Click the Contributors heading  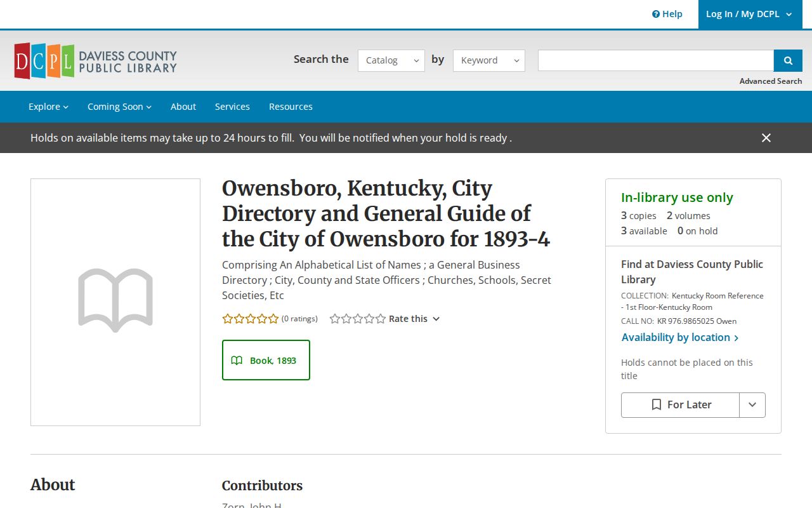(x=262, y=486)
